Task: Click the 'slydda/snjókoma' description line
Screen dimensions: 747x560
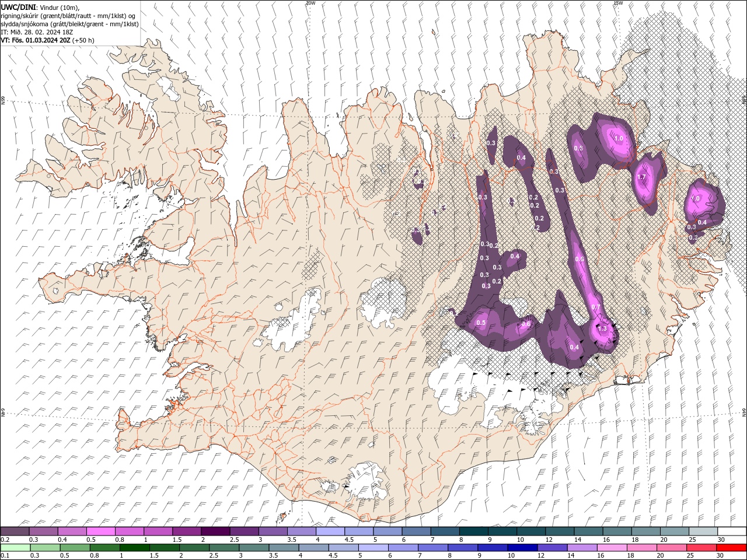Action: pos(69,24)
